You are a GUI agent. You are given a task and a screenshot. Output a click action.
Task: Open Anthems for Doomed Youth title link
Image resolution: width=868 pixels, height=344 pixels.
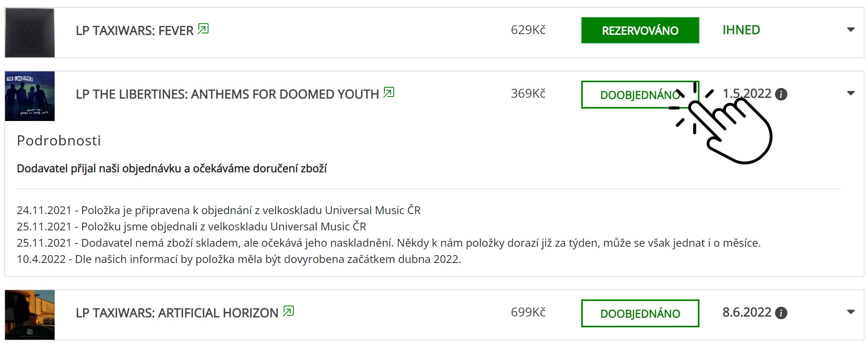(227, 94)
